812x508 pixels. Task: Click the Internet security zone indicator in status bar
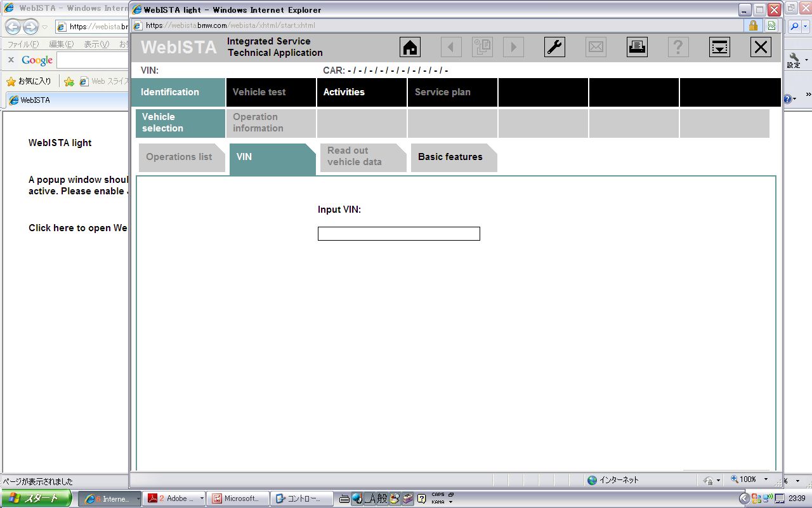(613, 480)
